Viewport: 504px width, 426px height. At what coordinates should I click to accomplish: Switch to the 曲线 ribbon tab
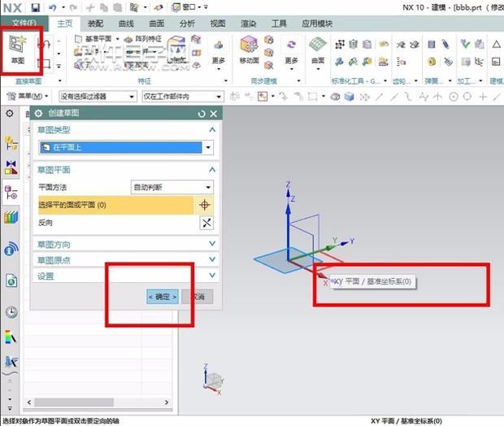126,24
